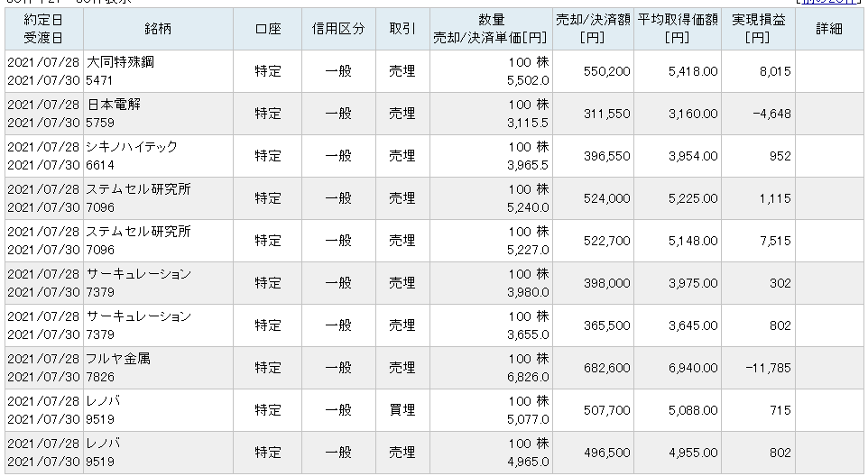Click average cost 5,225.00
This screenshot has width=868, height=476.
pos(693,198)
